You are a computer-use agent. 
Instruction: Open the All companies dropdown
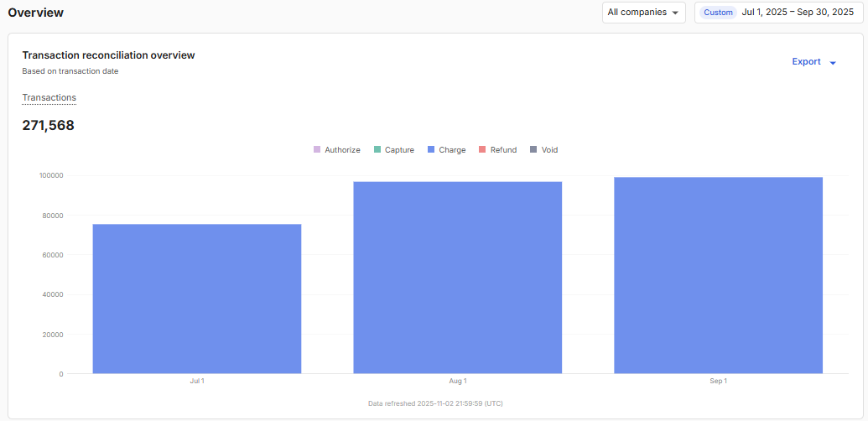point(644,13)
